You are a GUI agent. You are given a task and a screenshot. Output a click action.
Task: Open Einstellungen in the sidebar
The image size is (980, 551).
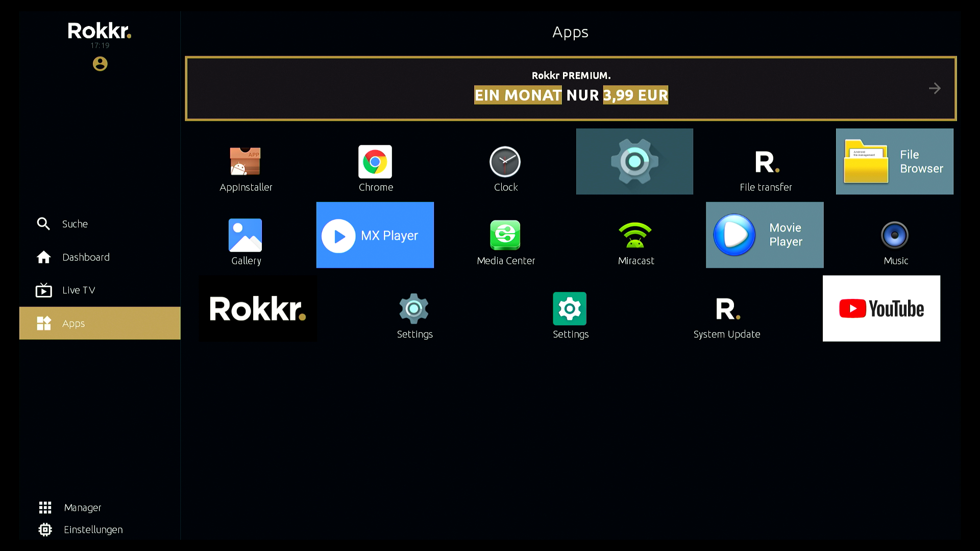[x=81, y=530]
